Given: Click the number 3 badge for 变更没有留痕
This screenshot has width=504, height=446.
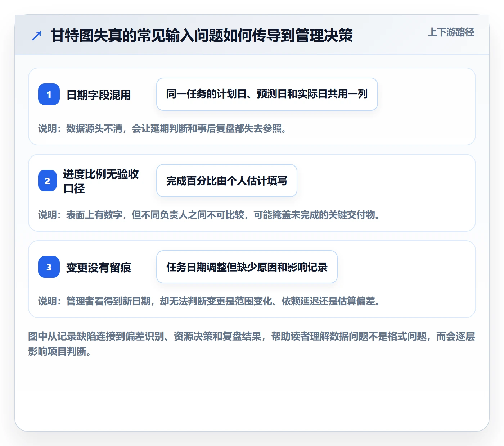Looking at the screenshot, I should point(49,267).
